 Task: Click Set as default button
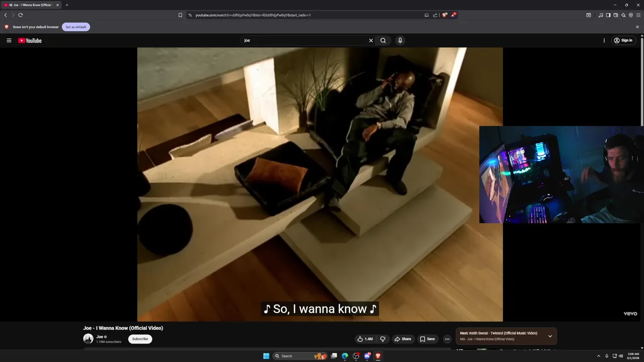pyautogui.click(x=76, y=27)
